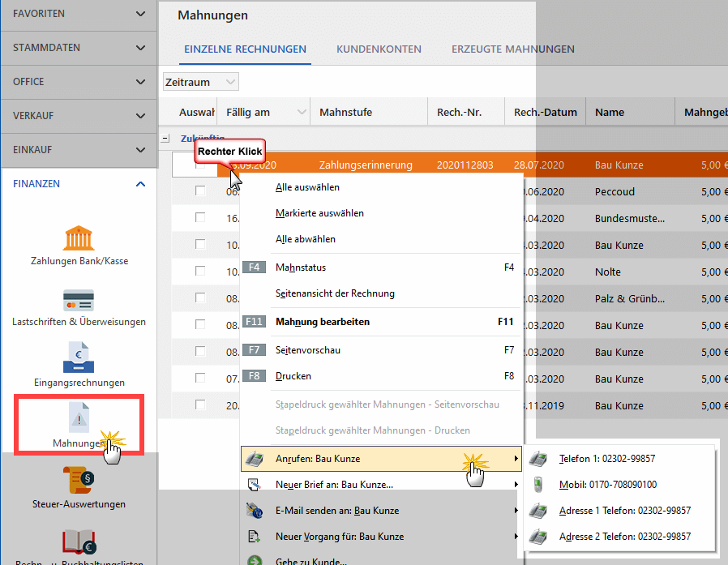Sort by Rech.-Nr. column header
This screenshot has width=728, height=565.
(x=465, y=112)
